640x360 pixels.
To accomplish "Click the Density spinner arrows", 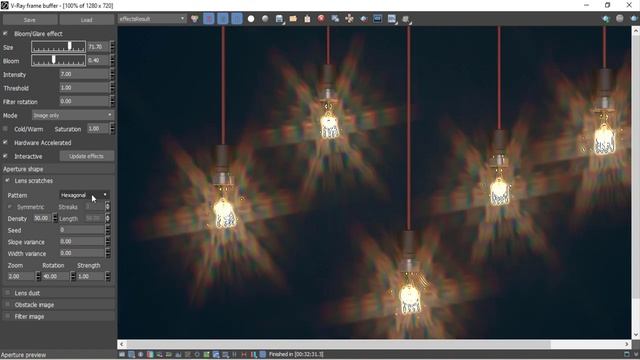I will click(x=56, y=218).
